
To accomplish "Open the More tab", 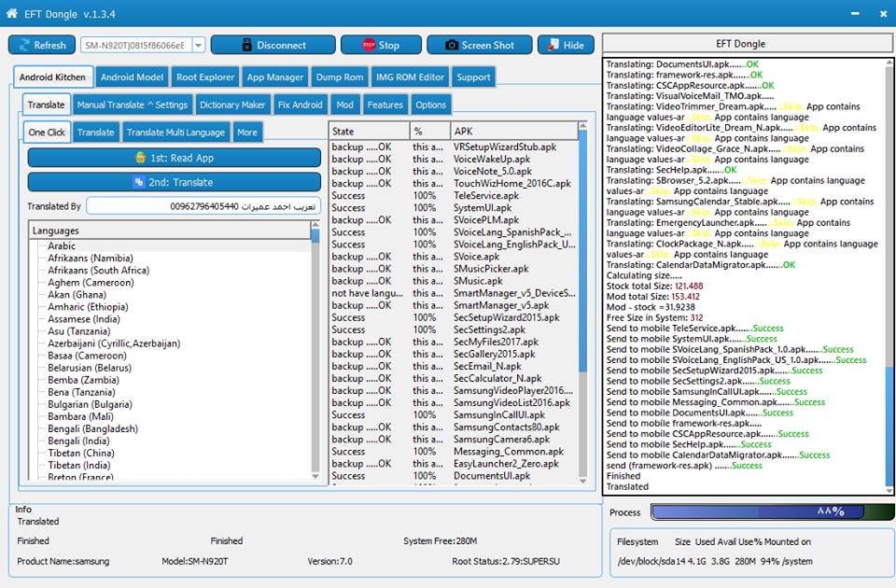I will [246, 133].
